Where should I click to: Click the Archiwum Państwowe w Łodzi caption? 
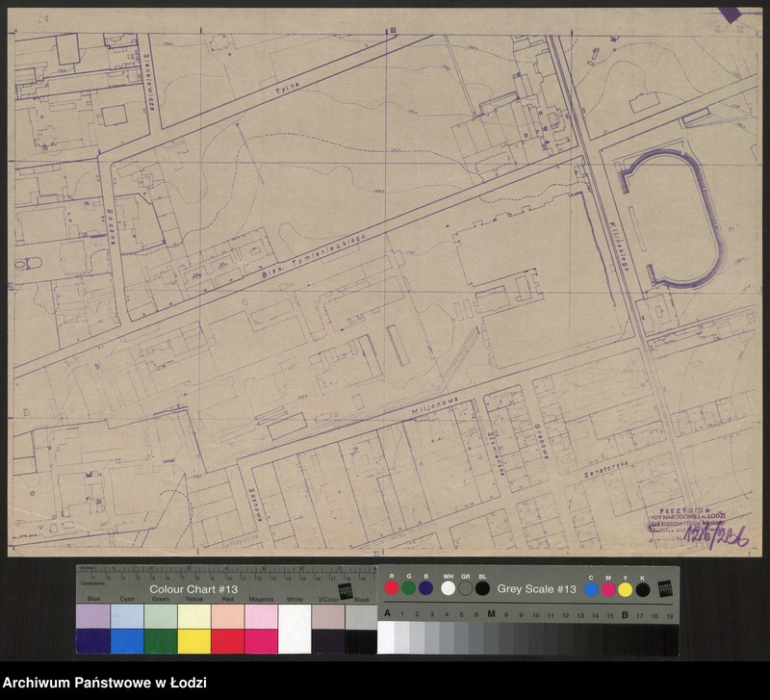105,684
